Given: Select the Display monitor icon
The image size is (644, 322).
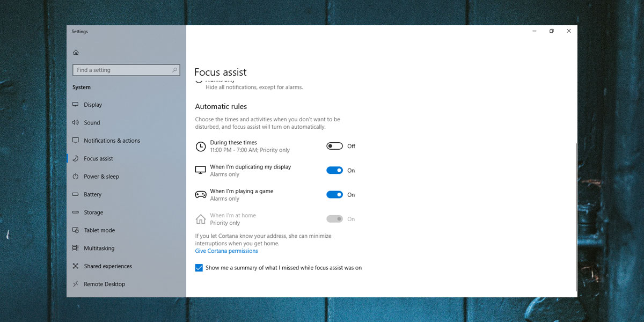Looking at the screenshot, I should [75, 105].
